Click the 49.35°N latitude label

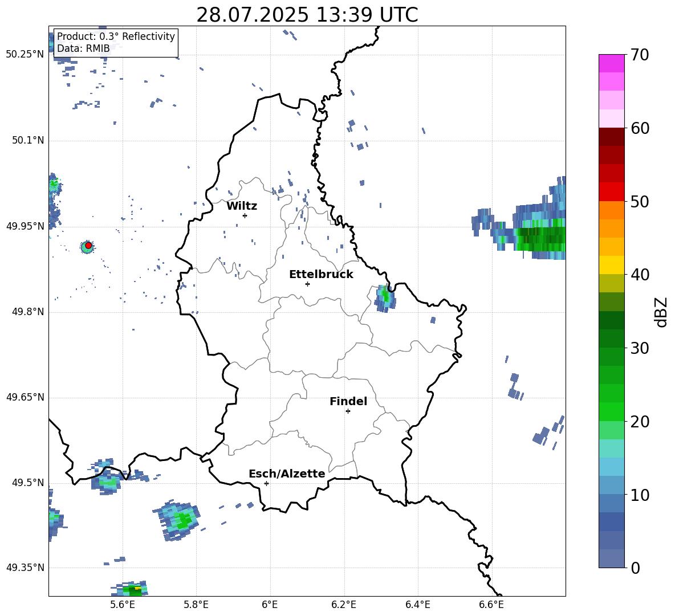coord(25,568)
